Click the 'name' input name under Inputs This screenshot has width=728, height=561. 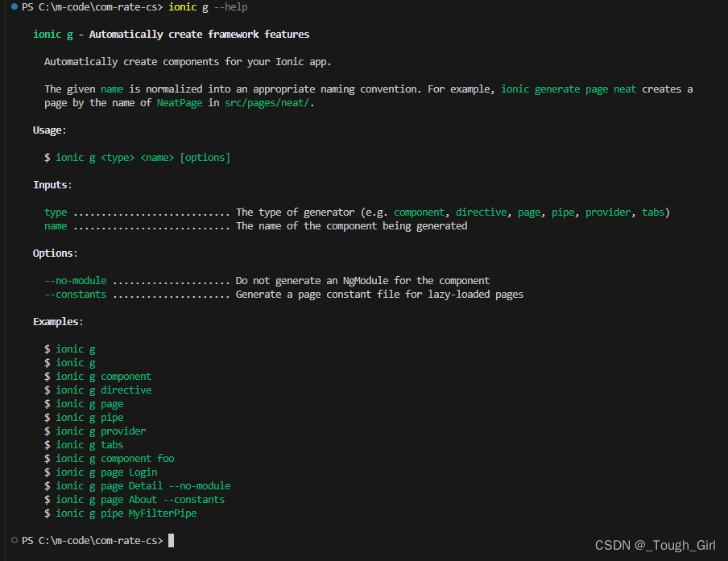pos(56,226)
